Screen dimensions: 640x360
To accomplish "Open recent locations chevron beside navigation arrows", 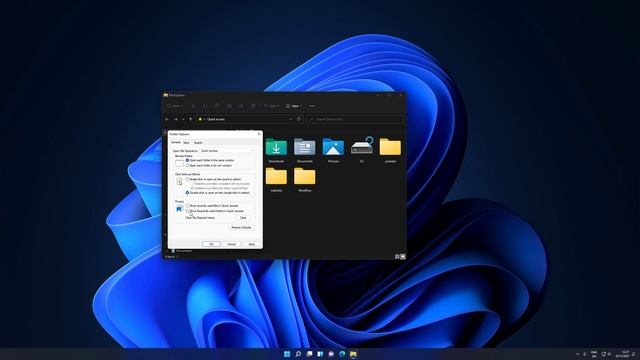I will [x=183, y=119].
